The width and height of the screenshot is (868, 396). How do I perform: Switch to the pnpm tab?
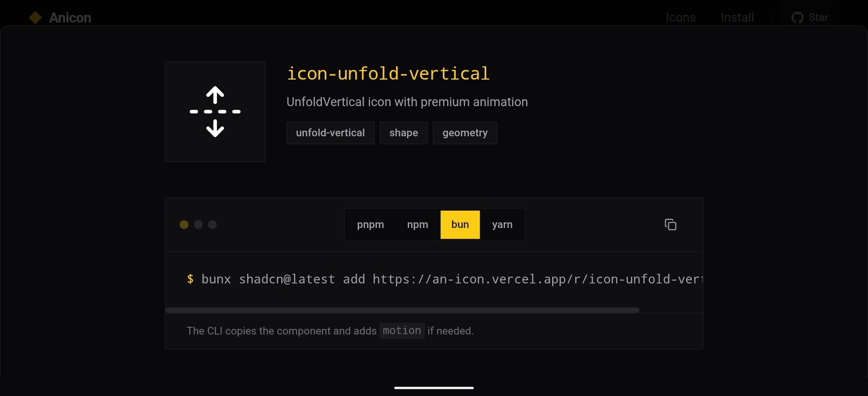(370, 224)
